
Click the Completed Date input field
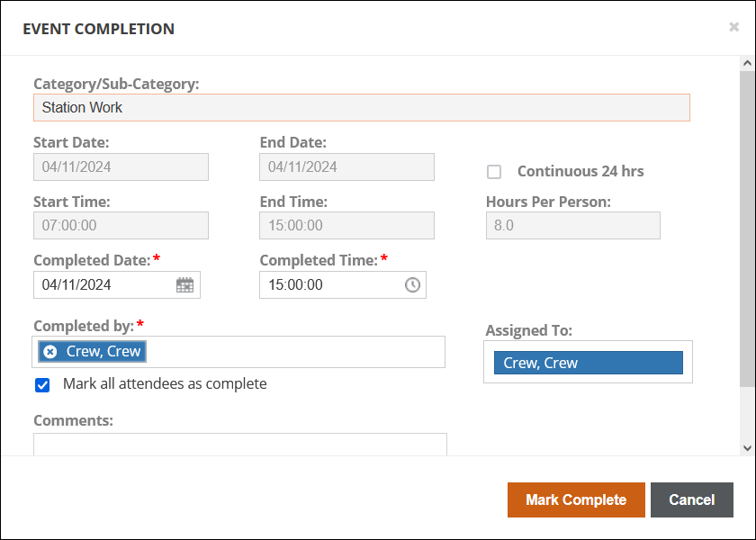click(103, 285)
